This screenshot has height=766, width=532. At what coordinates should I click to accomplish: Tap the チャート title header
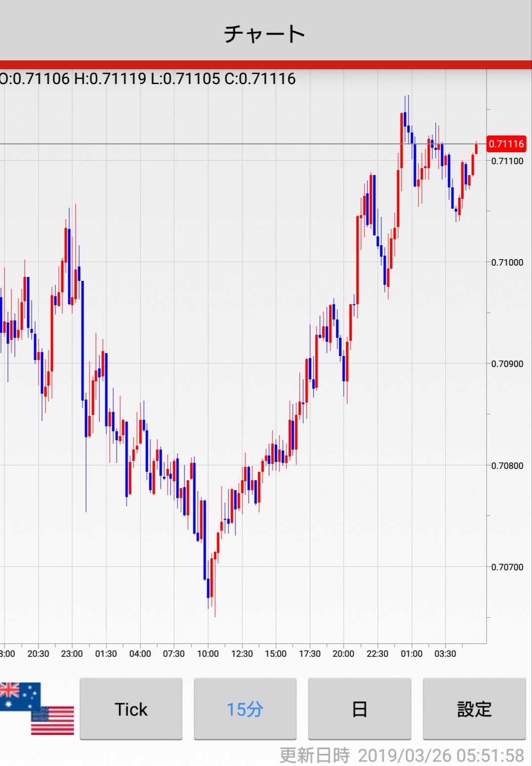pyautogui.click(x=265, y=34)
